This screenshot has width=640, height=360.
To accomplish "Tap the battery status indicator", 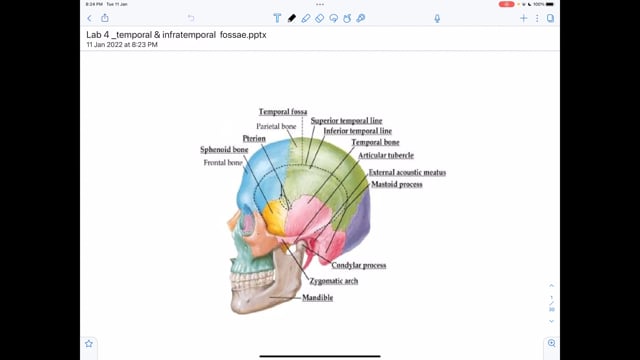I will click(550, 4).
